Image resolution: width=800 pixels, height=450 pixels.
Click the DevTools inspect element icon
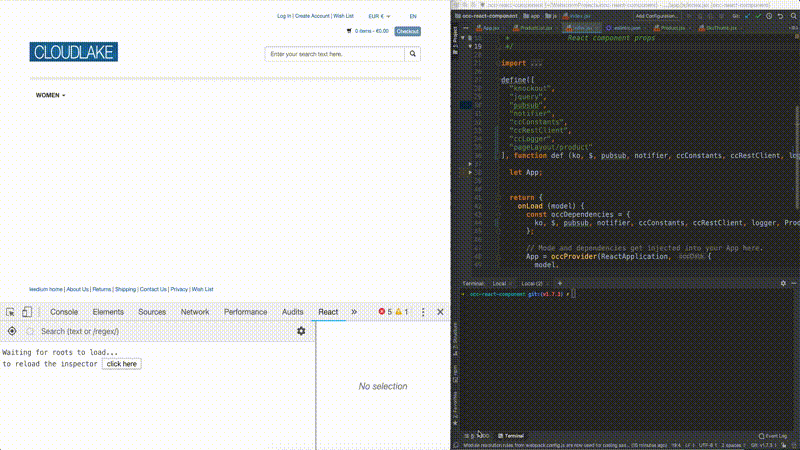(10, 312)
